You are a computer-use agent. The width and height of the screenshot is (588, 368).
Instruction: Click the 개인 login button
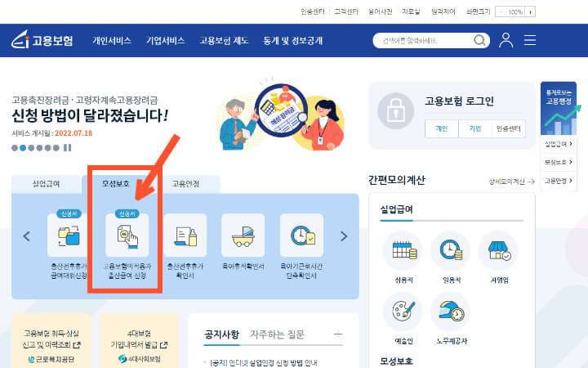click(x=442, y=129)
